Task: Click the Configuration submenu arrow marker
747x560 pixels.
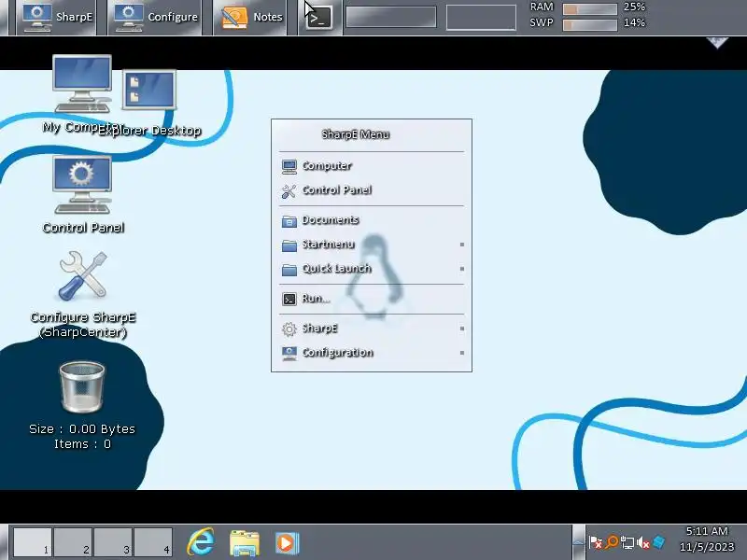Action: click(461, 354)
